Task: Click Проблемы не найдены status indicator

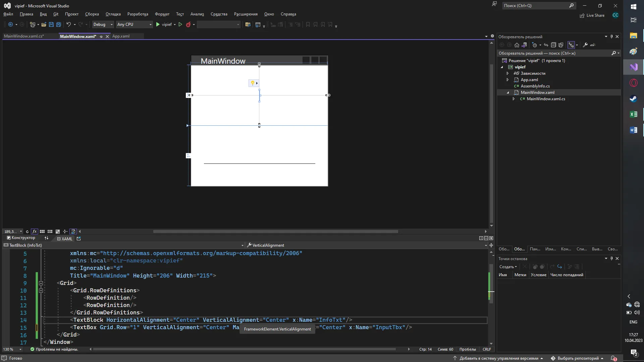Action: click(x=54, y=349)
